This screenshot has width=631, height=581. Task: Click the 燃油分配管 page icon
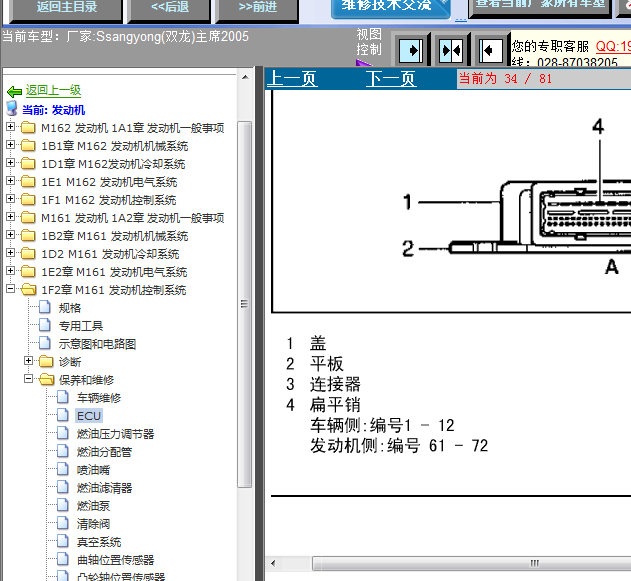63,451
